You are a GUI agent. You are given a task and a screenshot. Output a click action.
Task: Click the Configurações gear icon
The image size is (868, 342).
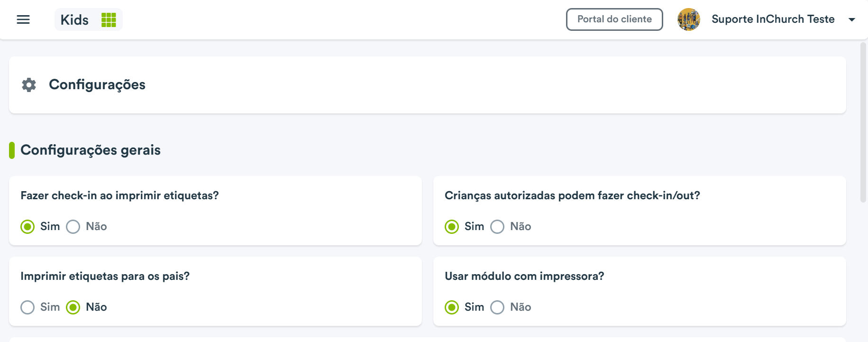click(x=29, y=85)
